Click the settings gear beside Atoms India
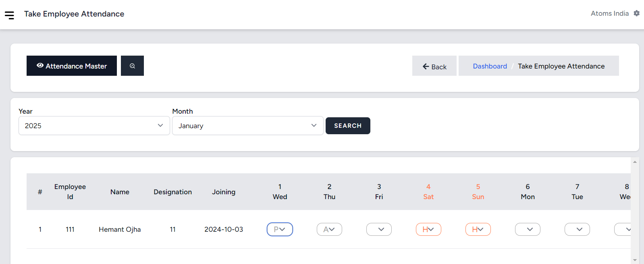Screen dimensions: 644x264 coord(636,13)
